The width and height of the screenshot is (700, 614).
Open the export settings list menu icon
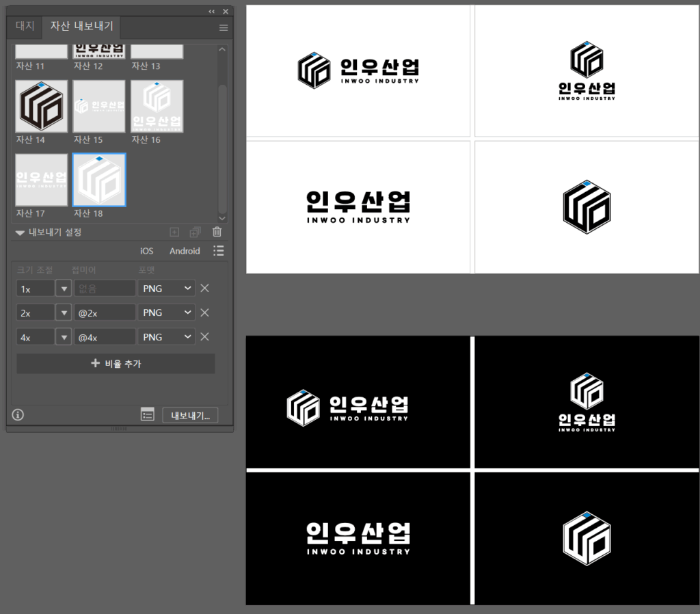click(218, 250)
